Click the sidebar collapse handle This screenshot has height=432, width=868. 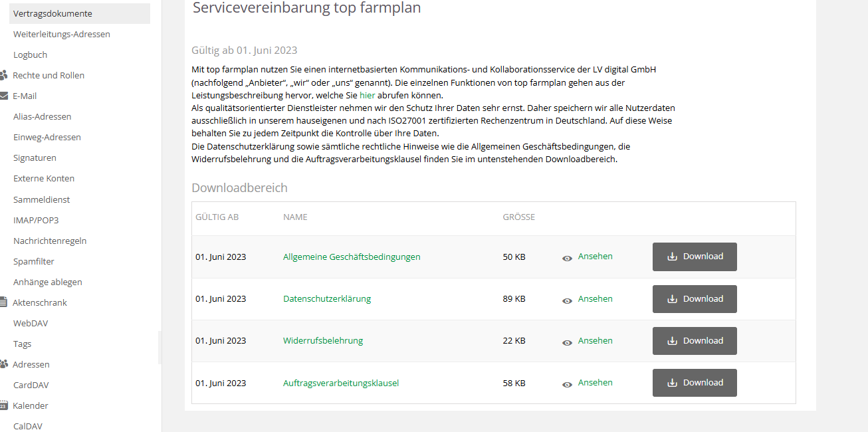point(160,347)
